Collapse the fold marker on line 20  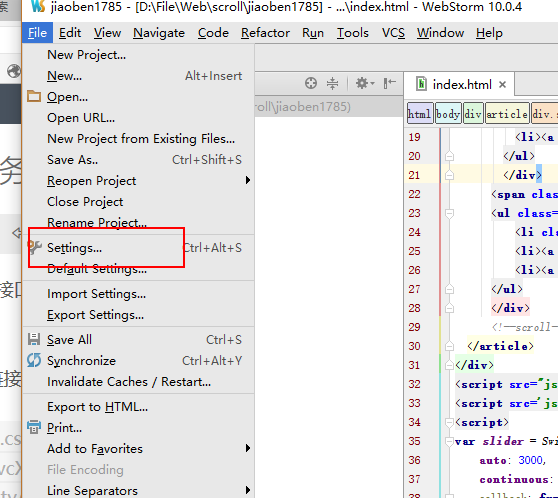(449, 156)
